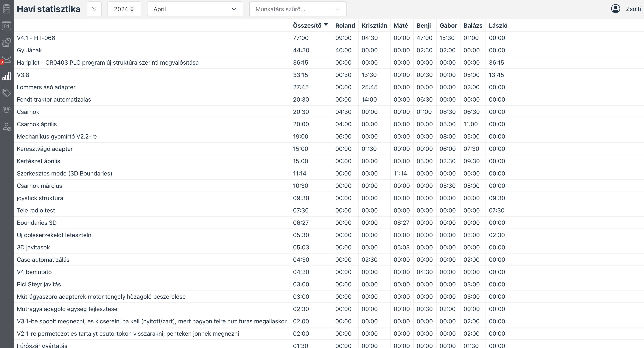644x348 pixels.
Task: Expand the double-chevron dropdown beside the title
Action: click(x=94, y=9)
